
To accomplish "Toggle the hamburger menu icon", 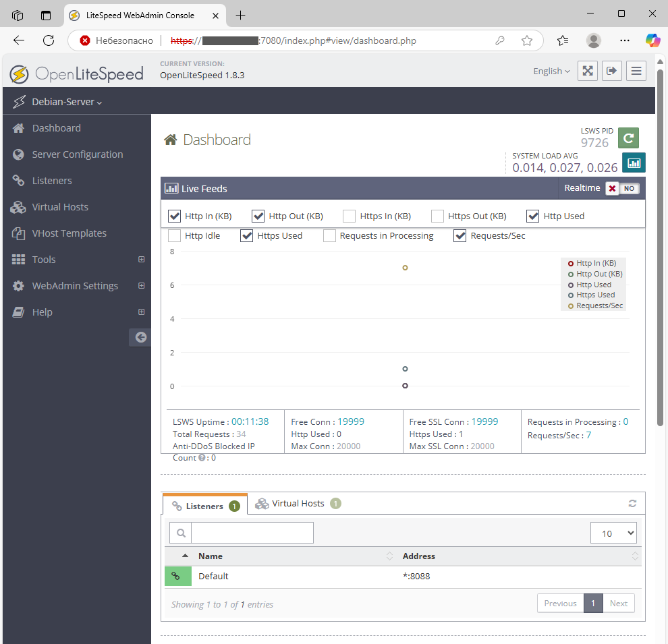I will [x=636, y=71].
